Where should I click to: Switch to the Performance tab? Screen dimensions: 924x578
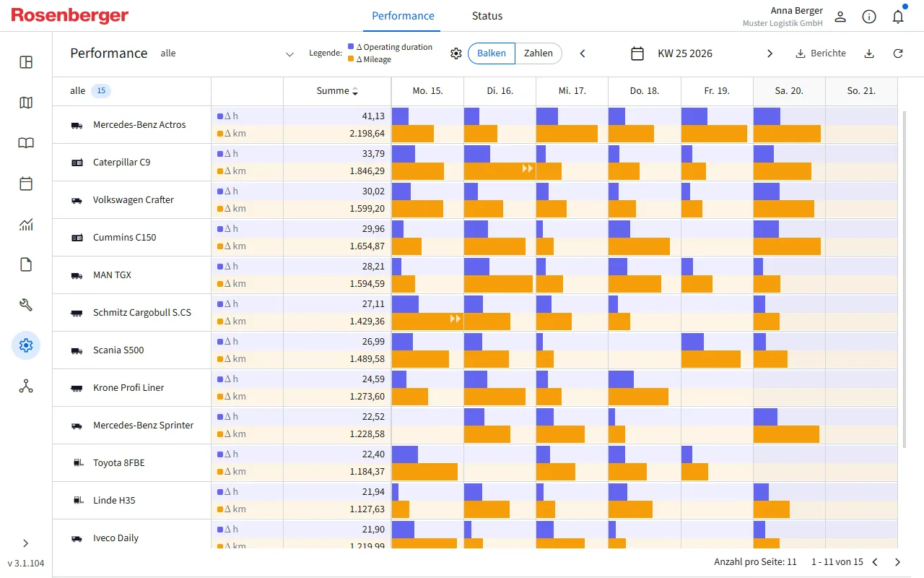click(x=403, y=16)
